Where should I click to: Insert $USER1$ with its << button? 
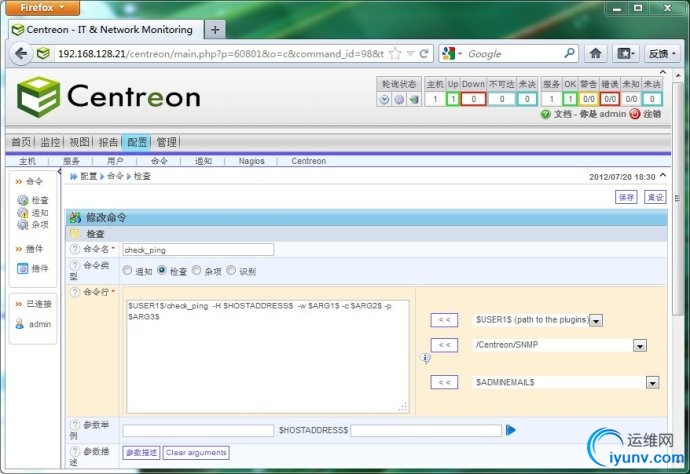click(444, 320)
